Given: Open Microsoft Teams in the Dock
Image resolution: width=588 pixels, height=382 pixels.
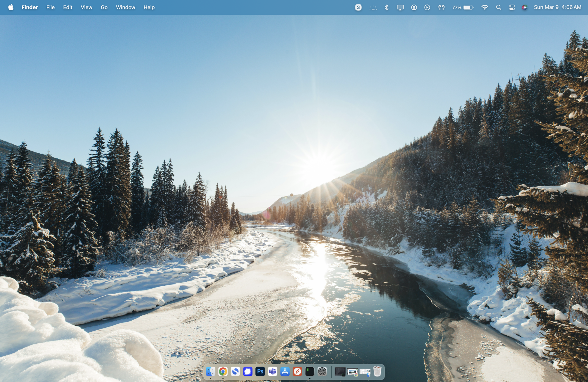Looking at the screenshot, I should tap(273, 372).
